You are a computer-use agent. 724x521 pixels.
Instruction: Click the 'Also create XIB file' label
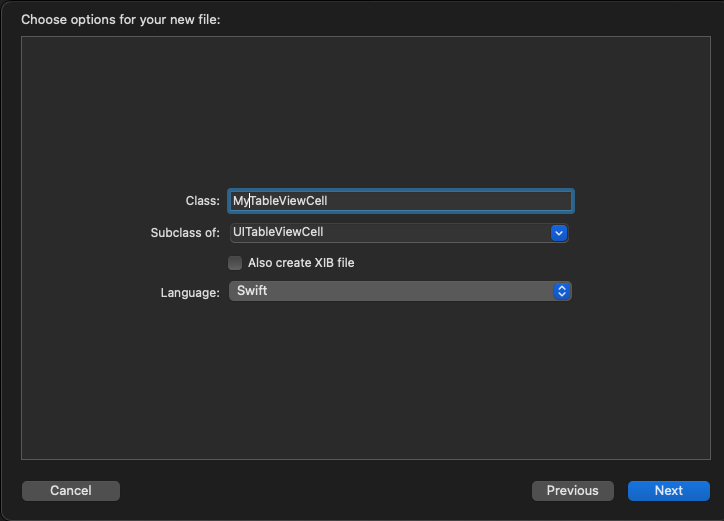click(301, 263)
